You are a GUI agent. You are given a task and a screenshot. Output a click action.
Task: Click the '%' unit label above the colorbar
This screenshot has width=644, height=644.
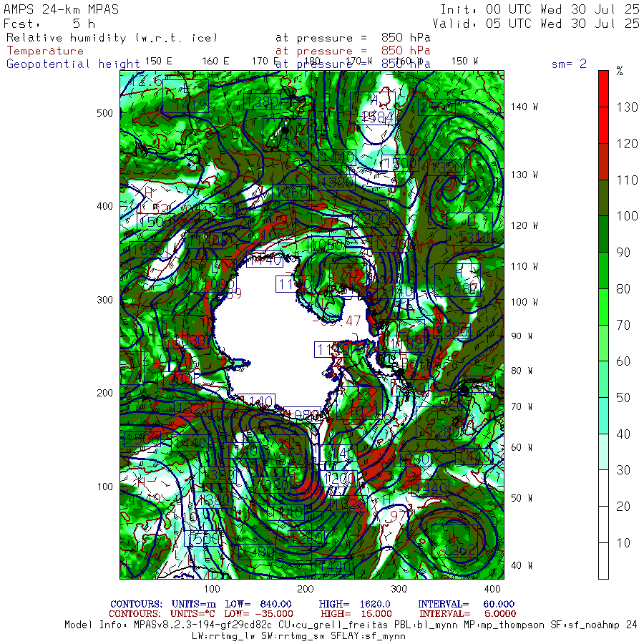pyautogui.click(x=620, y=71)
